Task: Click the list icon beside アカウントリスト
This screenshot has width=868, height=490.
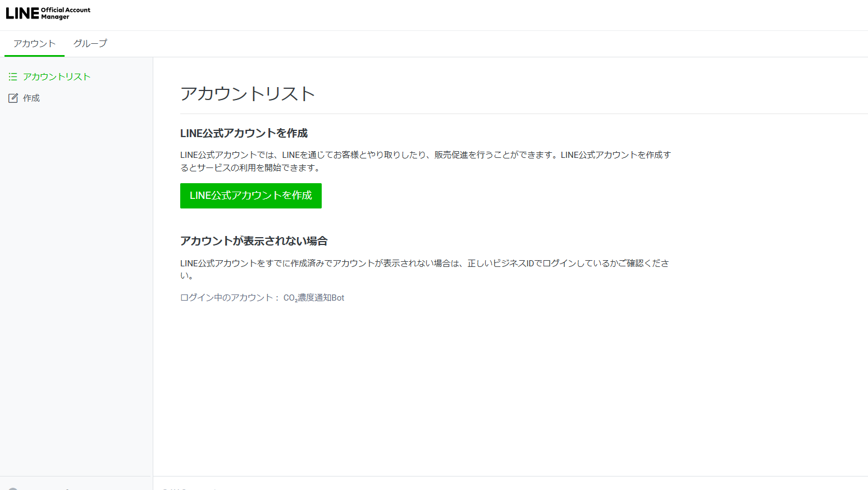Action: coord(13,77)
